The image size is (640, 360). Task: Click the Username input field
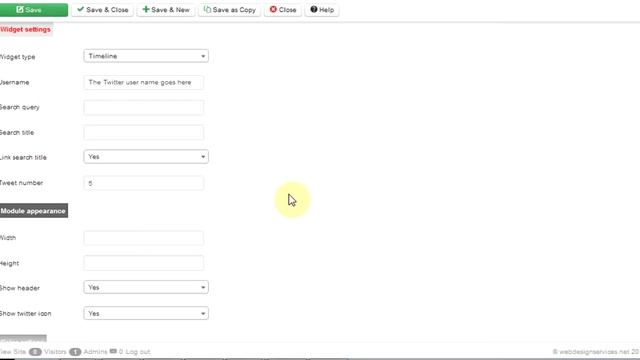pos(144,82)
